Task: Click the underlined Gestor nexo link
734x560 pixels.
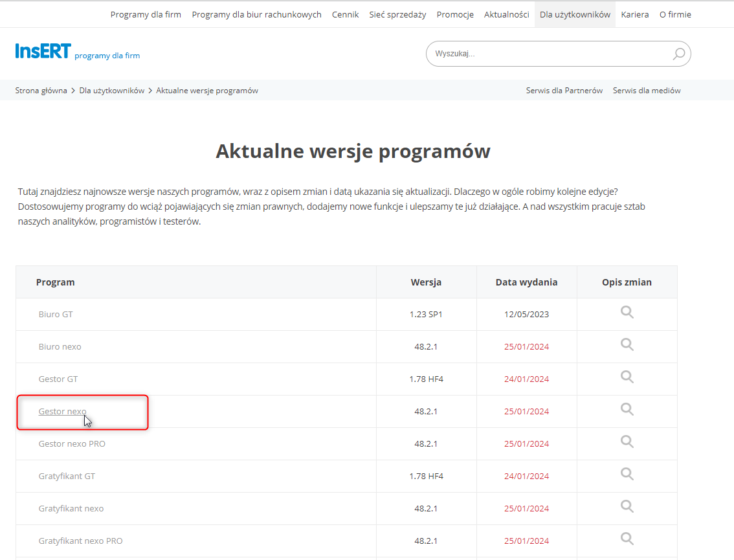Action: click(x=62, y=411)
